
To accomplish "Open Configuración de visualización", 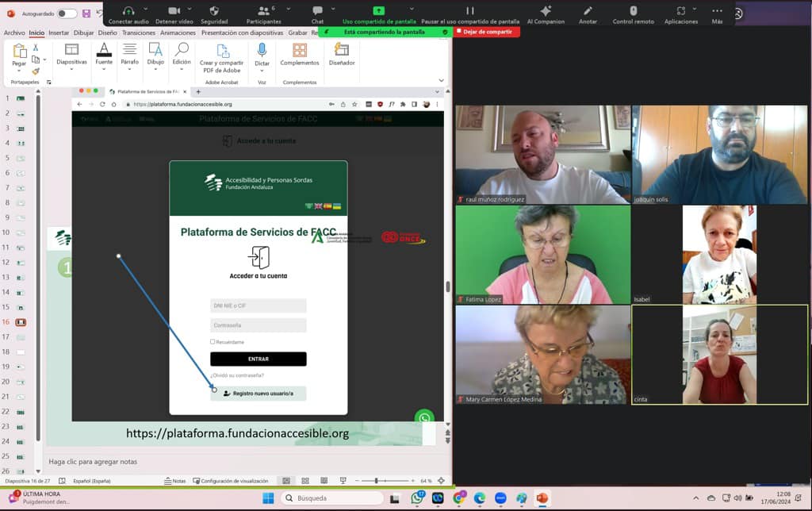I will pos(231,481).
